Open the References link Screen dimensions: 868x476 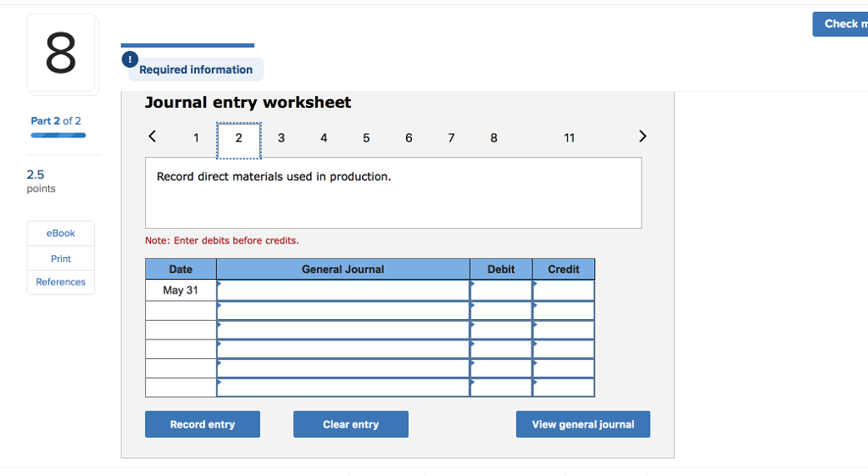(x=61, y=282)
